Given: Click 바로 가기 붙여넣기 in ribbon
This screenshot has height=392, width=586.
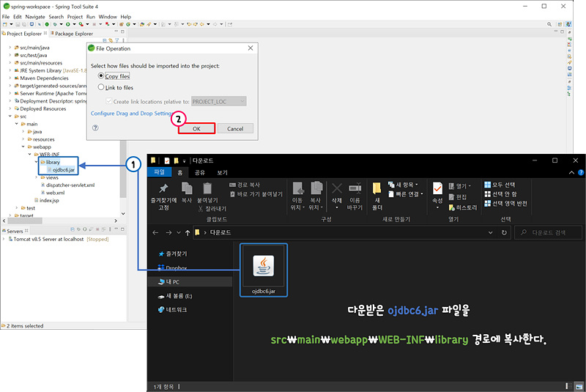Looking at the screenshot, I should coord(256,194).
